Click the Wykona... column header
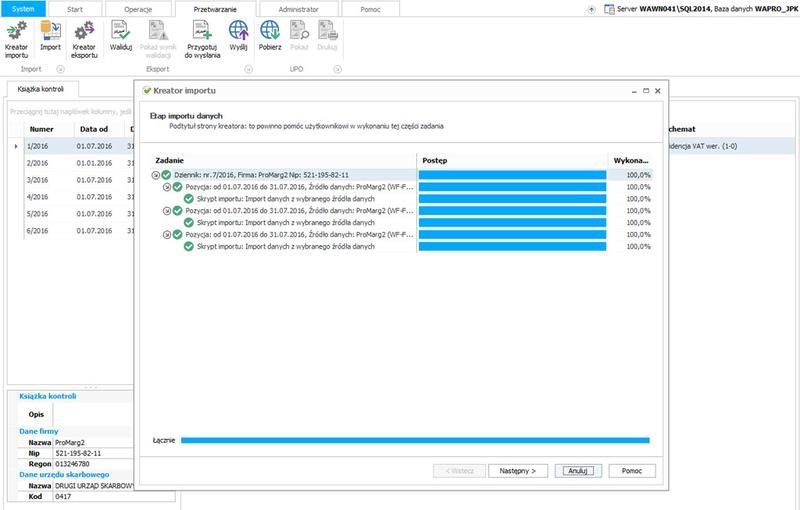This screenshot has width=800, height=510. point(631,160)
